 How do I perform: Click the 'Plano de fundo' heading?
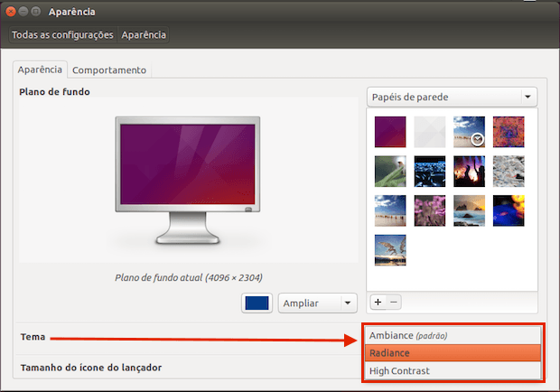(x=54, y=92)
